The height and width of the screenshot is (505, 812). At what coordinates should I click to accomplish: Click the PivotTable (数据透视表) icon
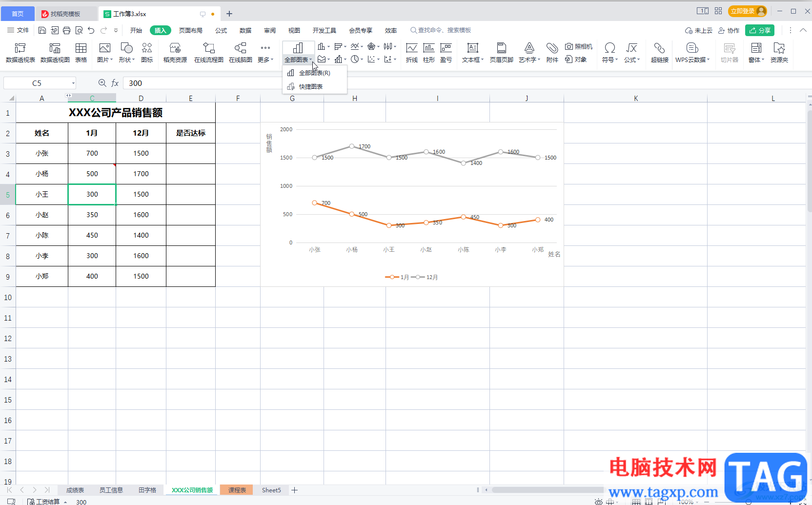(20, 53)
